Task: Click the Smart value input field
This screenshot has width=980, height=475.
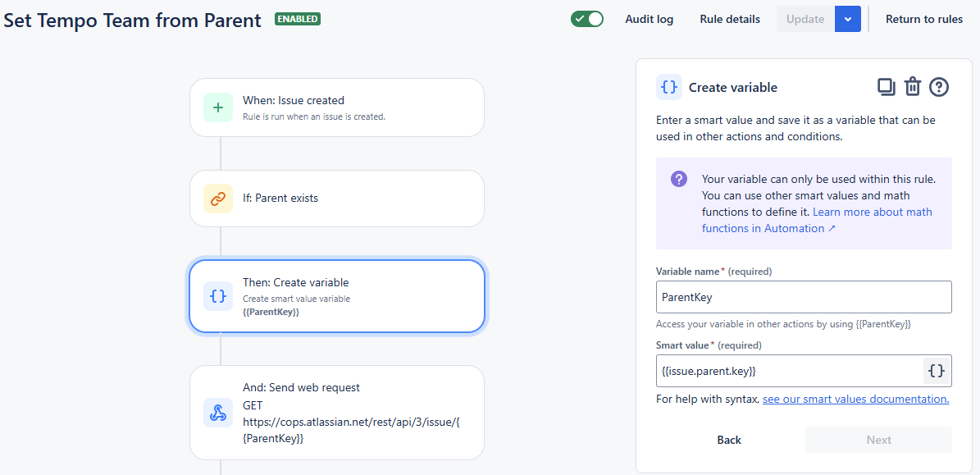Action: click(789, 371)
